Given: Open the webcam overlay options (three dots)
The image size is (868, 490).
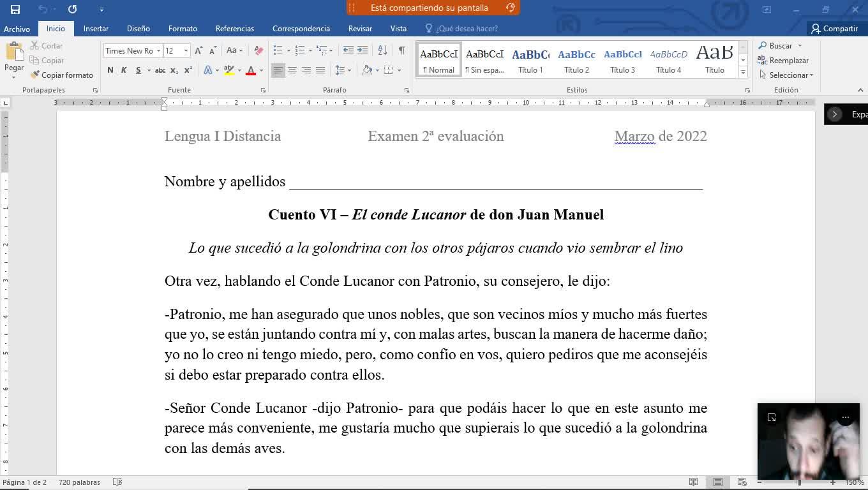Looking at the screenshot, I should coord(846,417).
